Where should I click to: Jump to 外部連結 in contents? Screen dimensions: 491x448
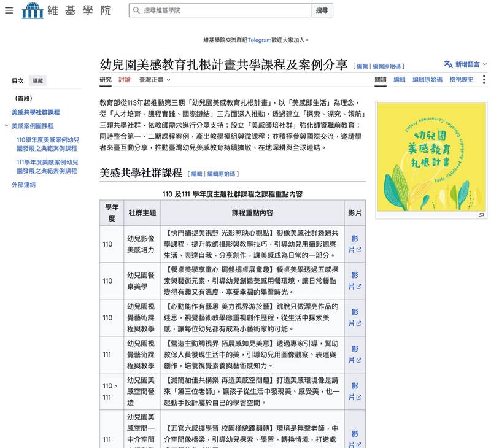coord(23,185)
